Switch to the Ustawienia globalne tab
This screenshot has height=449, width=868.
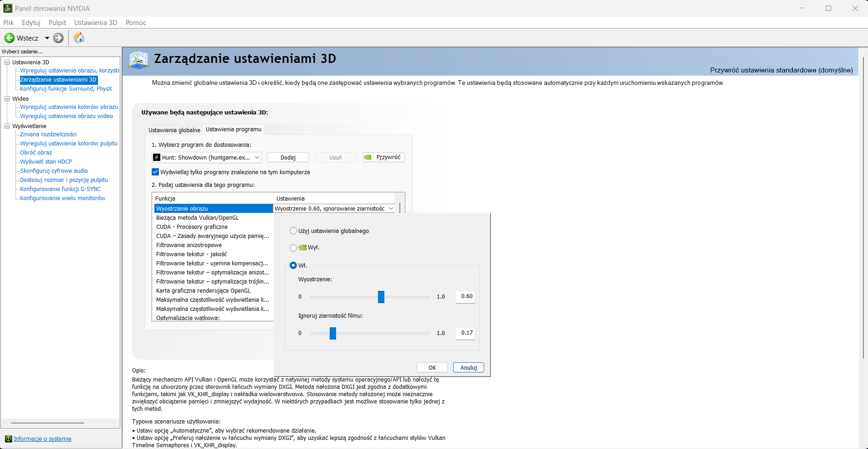pyautogui.click(x=174, y=130)
